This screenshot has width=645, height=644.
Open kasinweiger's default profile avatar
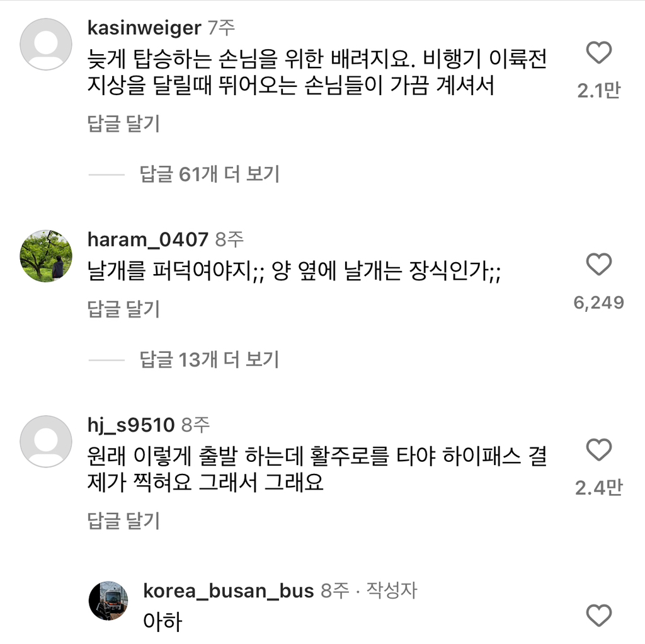[46, 44]
